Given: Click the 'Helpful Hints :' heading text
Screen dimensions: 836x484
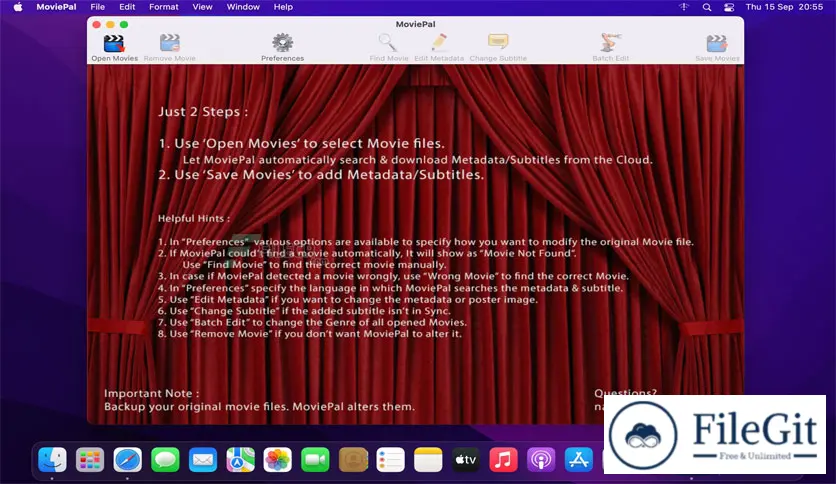Looking at the screenshot, I should click(x=194, y=219).
